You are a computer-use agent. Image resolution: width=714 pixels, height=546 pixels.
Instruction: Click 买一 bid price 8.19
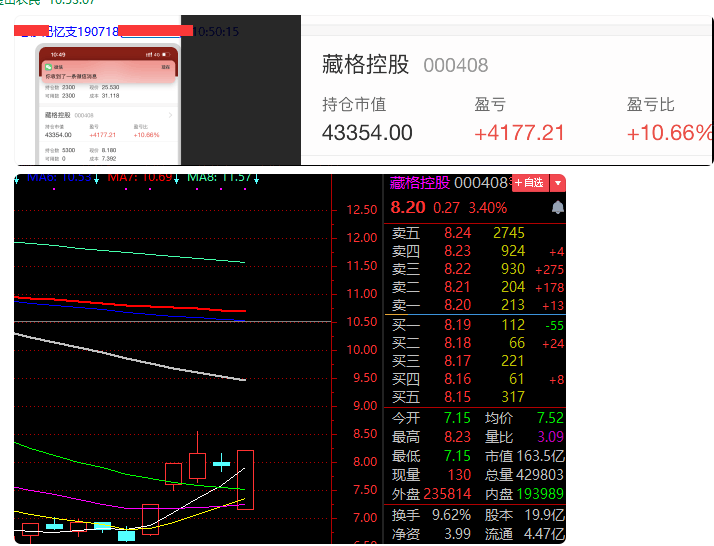pyautogui.click(x=458, y=325)
